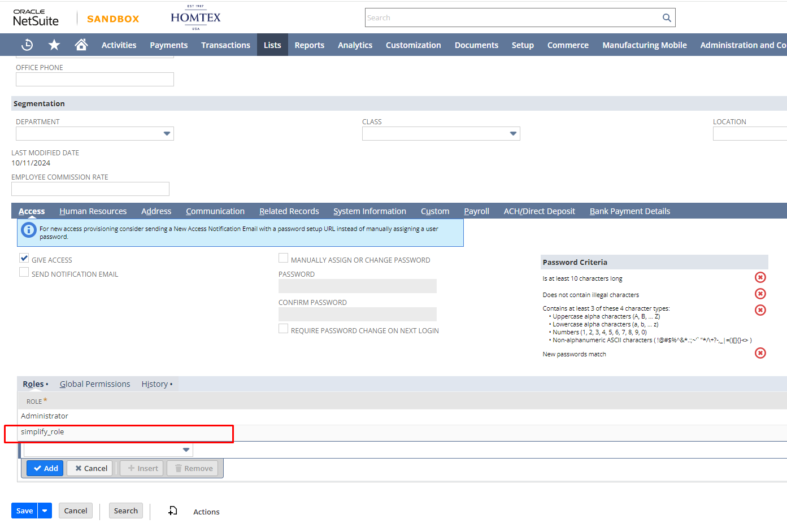Click the Oracle NetSuite logo
Viewport: 787px width, 532px height.
coord(36,18)
